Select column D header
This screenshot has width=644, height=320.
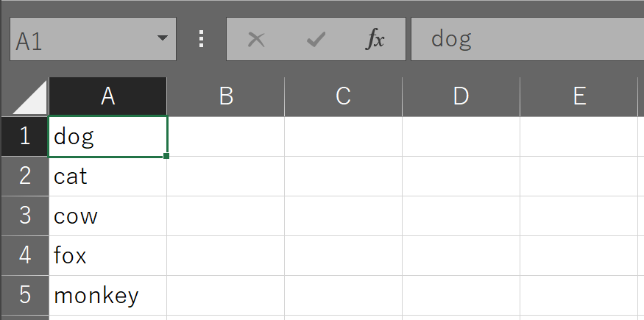[x=461, y=97]
